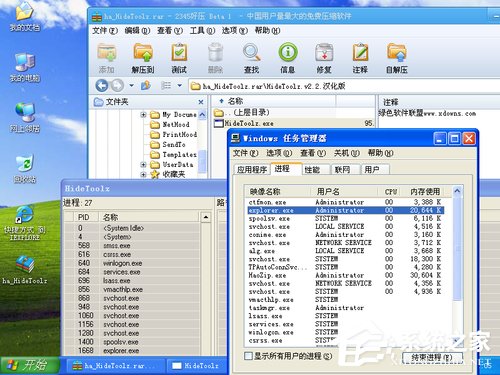Screen dimensions: 500x375
Task: Click the 开始 Start button
Action: click(x=29, y=366)
